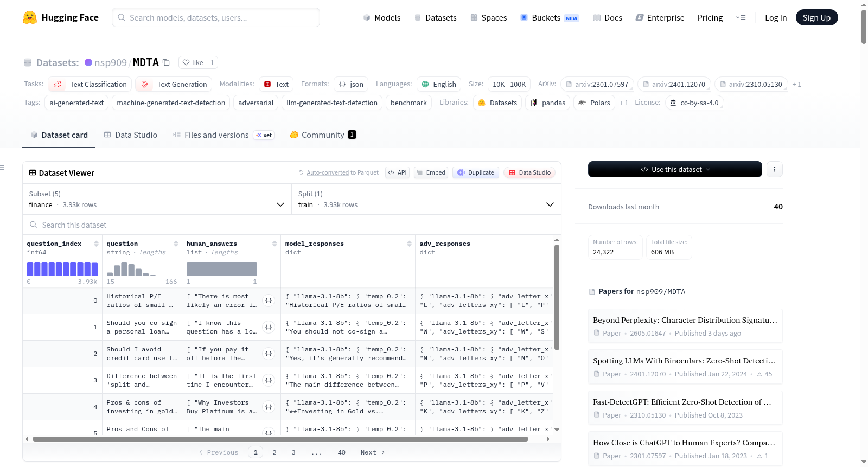This screenshot has height=467, width=868.
Task: Expand JSON braces icon in row 0
Action: click(x=269, y=300)
